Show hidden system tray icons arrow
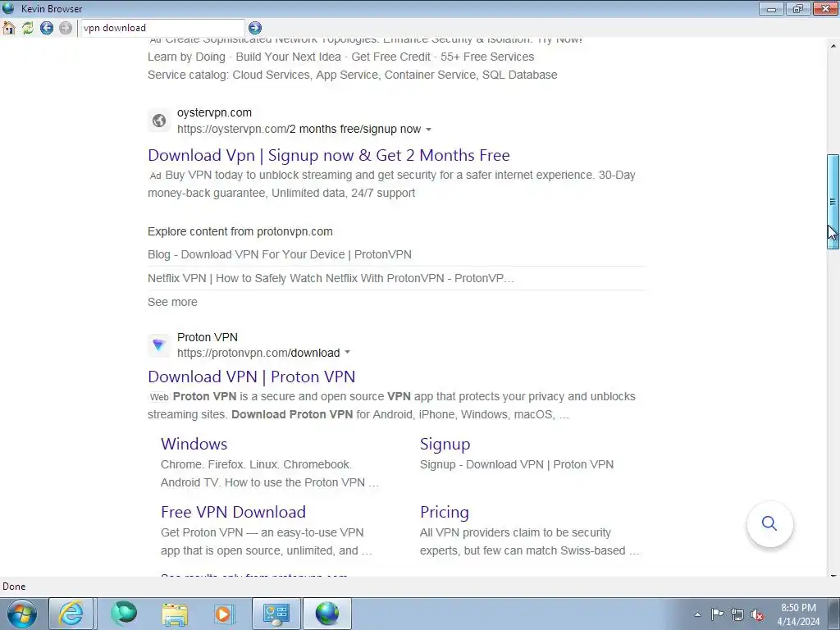The height and width of the screenshot is (630, 840). click(697, 614)
